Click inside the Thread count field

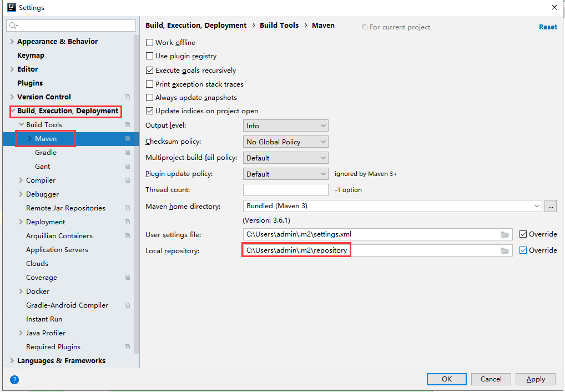(x=285, y=189)
